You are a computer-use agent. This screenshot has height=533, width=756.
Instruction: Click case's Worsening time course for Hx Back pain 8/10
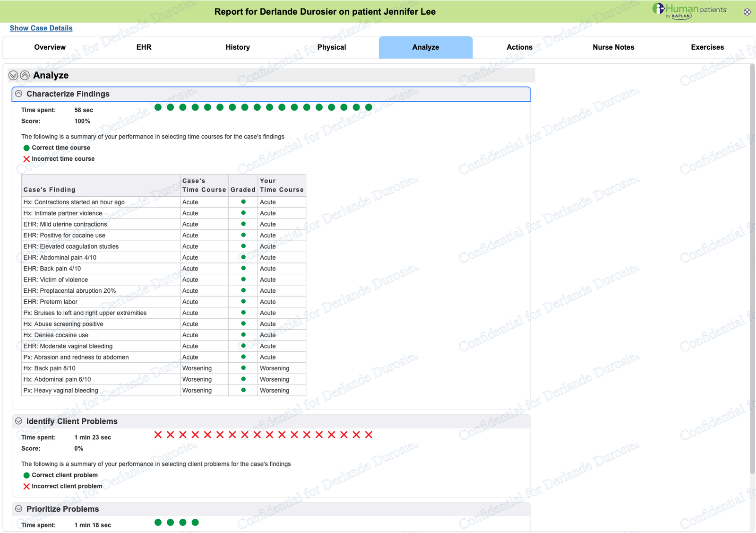197,368
